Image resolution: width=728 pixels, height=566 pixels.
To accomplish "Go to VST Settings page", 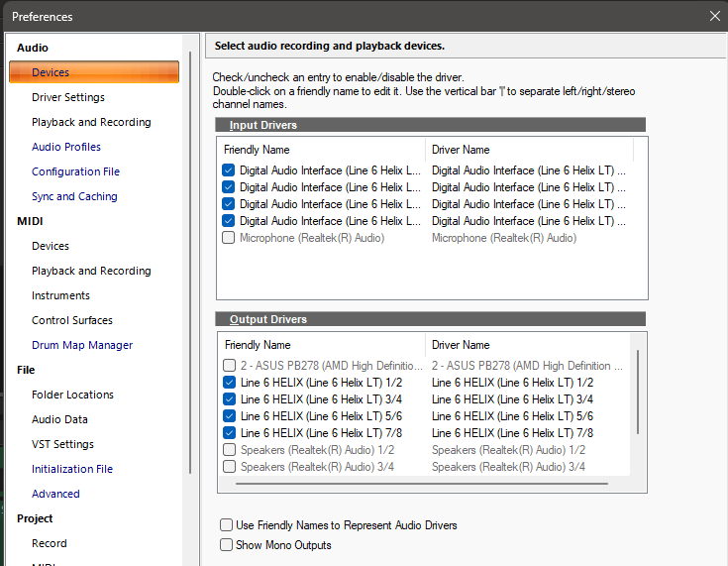I will tap(62, 444).
